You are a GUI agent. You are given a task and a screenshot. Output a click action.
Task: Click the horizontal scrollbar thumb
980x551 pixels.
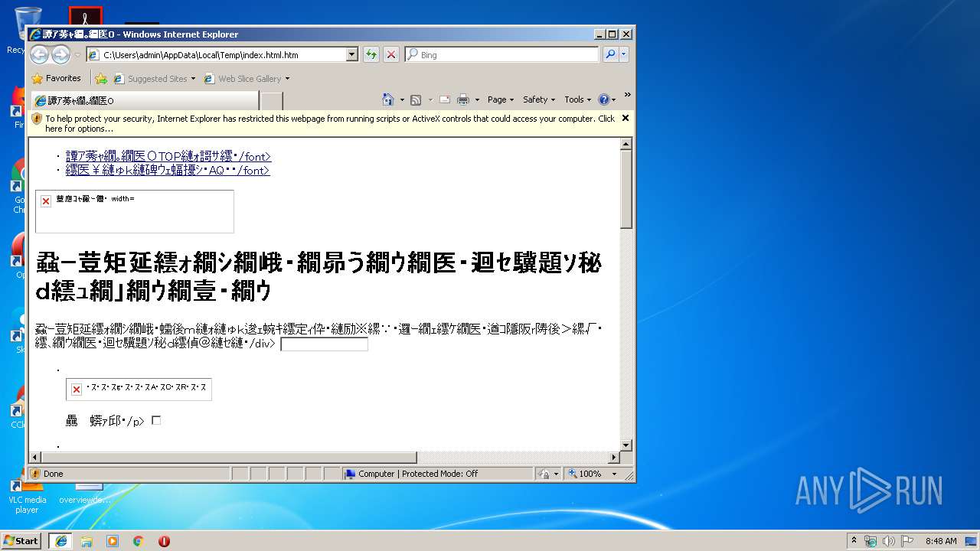[x=228, y=458]
